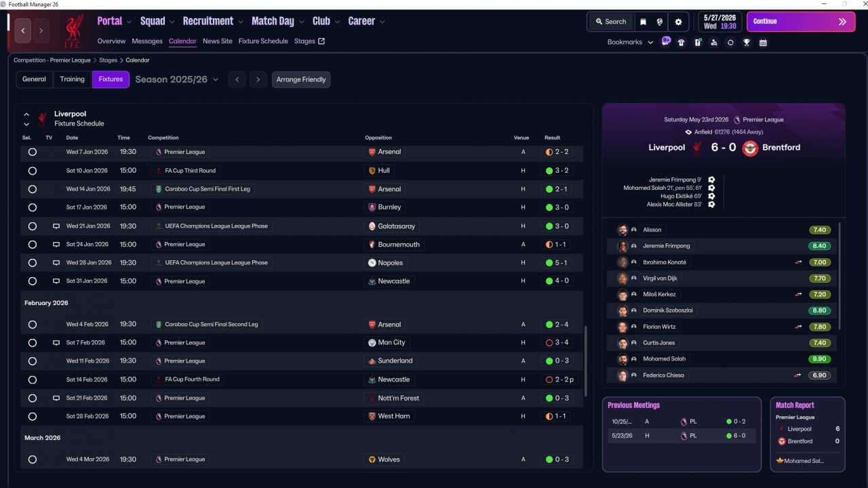The height and width of the screenshot is (488, 868).
Task: Click the Wolves badge in the opposition column
Action: click(x=372, y=460)
